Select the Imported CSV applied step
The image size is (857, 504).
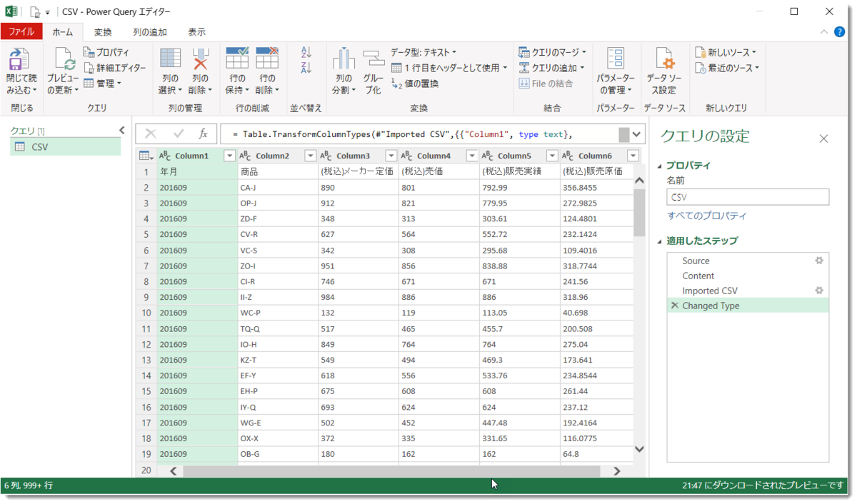[748, 291]
